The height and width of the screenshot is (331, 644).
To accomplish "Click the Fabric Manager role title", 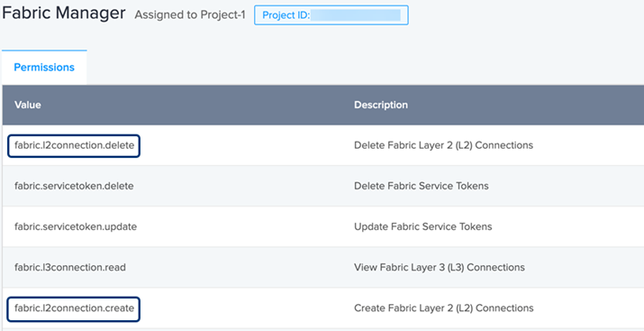I will tap(64, 14).
